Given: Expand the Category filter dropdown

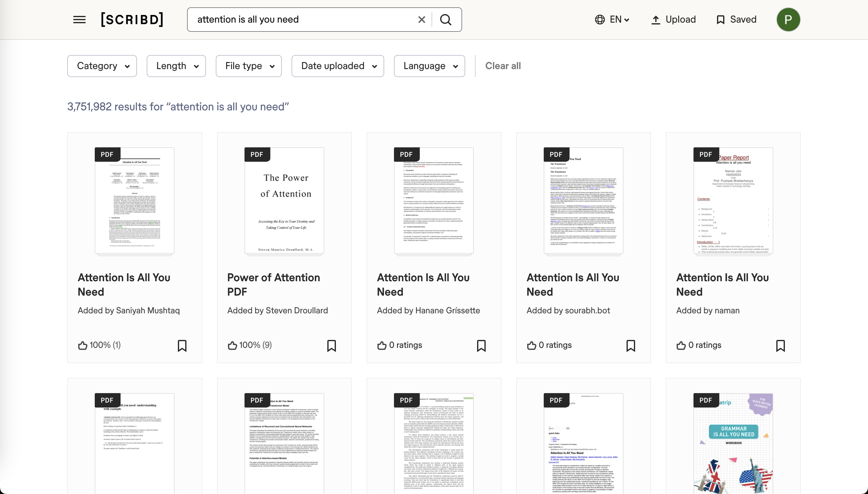Looking at the screenshot, I should 102,66.
